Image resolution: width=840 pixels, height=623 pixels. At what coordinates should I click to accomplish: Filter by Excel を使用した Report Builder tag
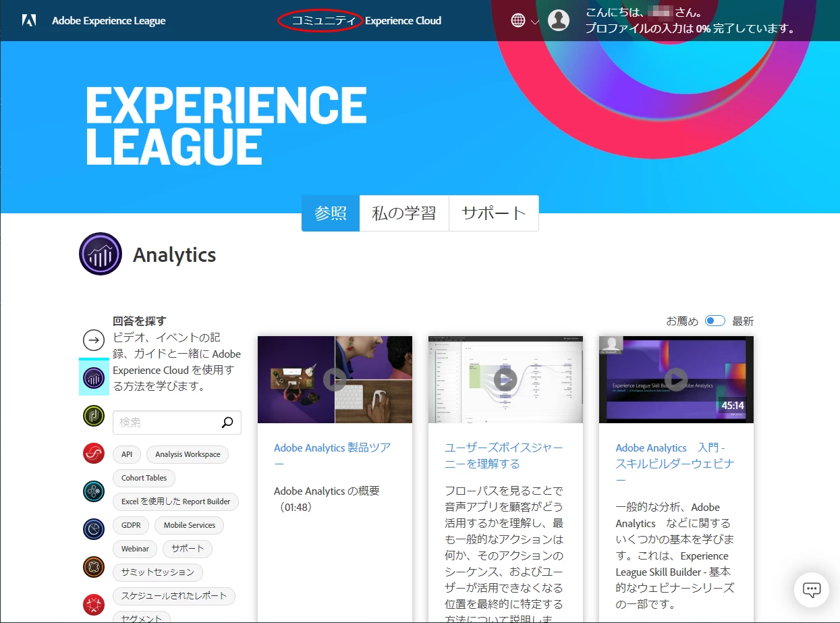pos(175,502)
